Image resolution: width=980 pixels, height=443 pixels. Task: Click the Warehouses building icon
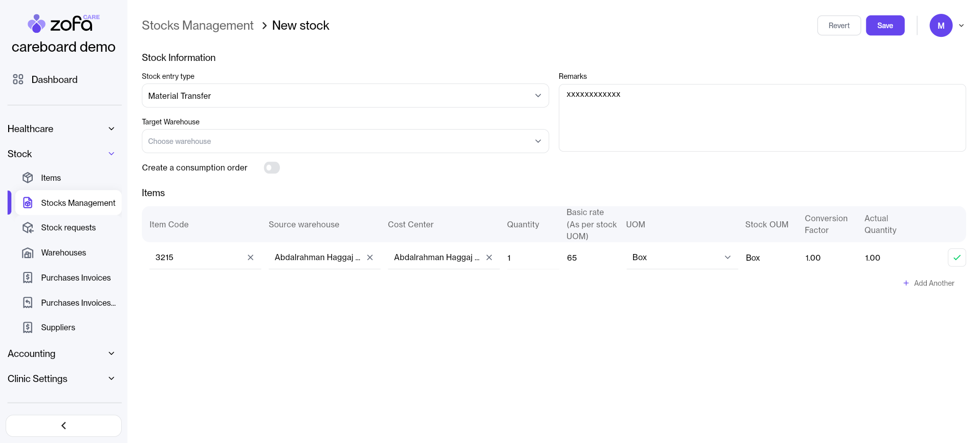click(x=28, y=252)
